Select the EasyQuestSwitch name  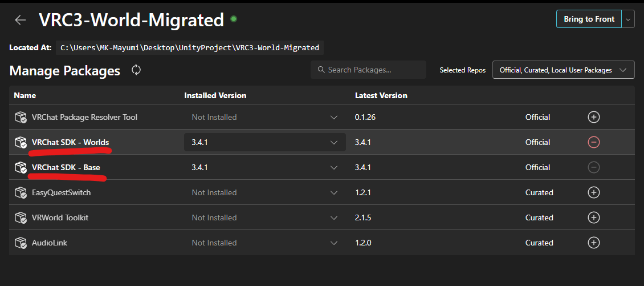[x=61, y=192]
